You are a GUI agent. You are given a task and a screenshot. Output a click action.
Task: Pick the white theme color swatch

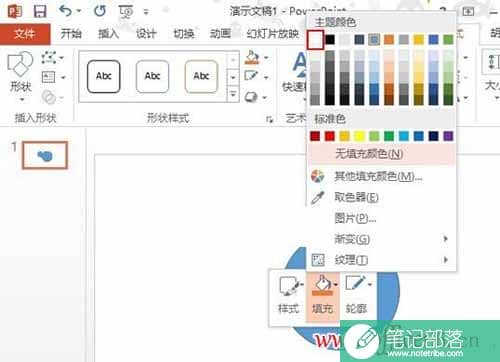click(315, 40)
